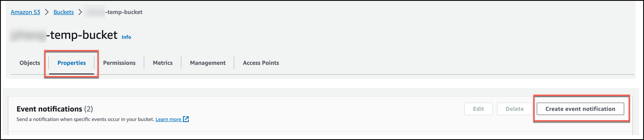
Task: Switch to the Metrics tab
Action: tap(163, 63)
